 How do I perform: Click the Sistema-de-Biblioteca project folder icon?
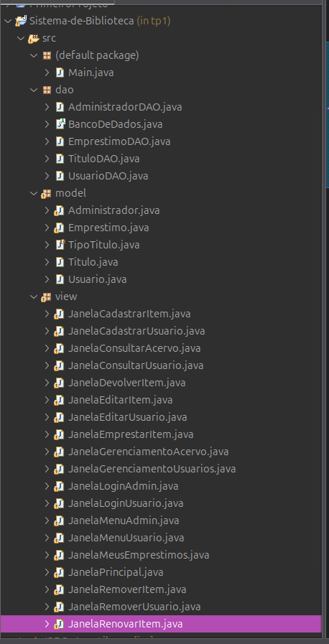pos(21,21)
